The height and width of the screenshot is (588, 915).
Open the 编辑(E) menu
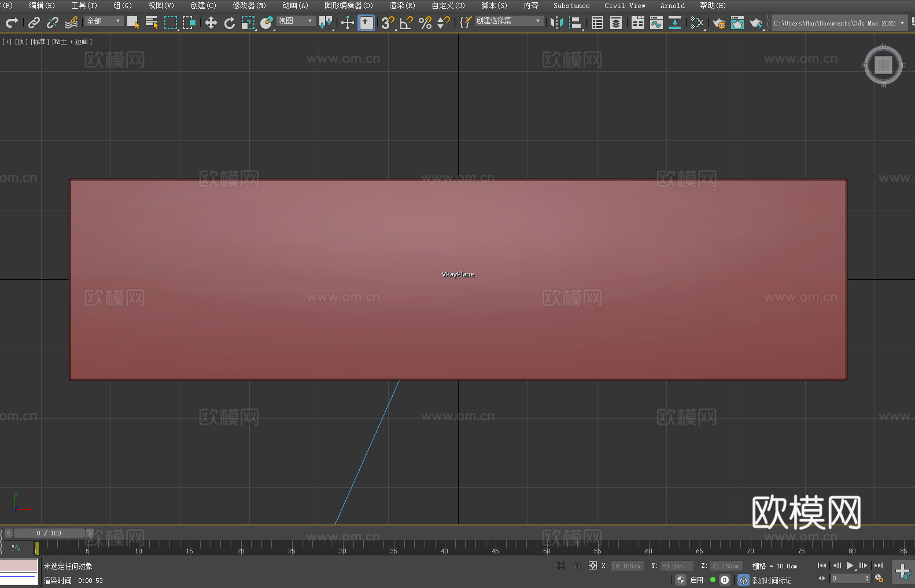(42, 5)
